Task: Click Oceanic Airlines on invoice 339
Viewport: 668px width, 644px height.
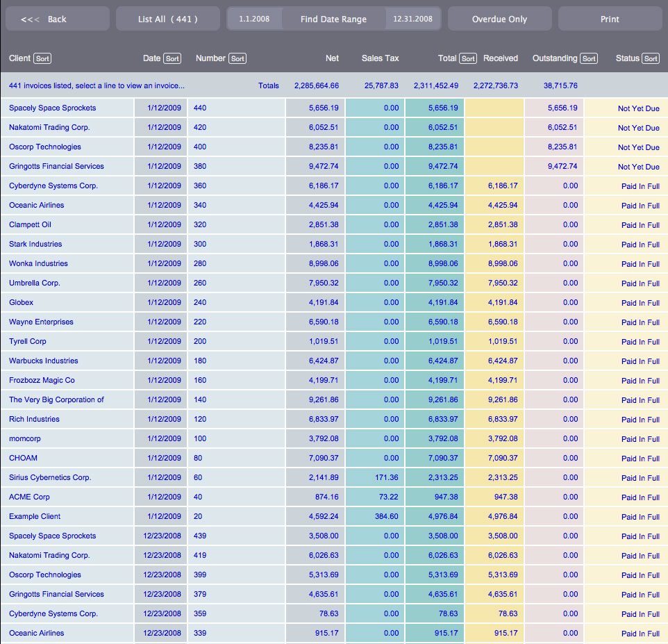Action: tap(37, 634)
